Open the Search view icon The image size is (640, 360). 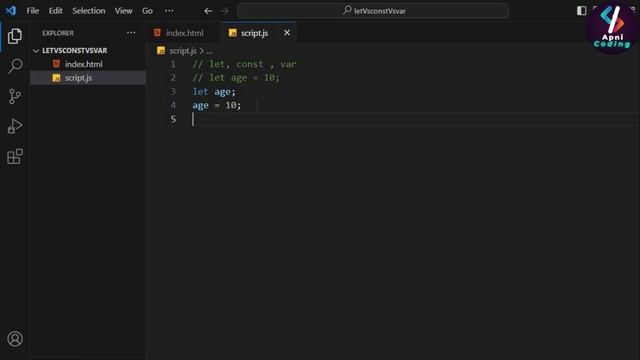coord(15,66)
